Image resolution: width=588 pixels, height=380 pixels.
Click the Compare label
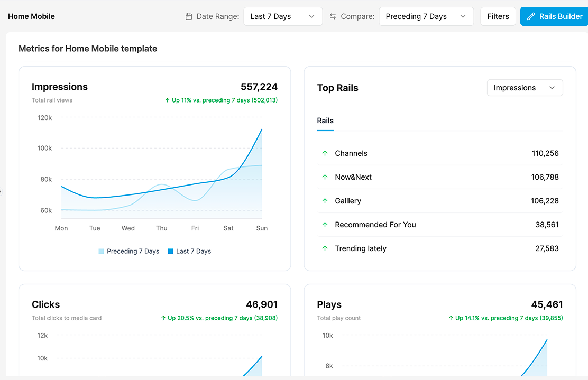(x=358, y=16)
